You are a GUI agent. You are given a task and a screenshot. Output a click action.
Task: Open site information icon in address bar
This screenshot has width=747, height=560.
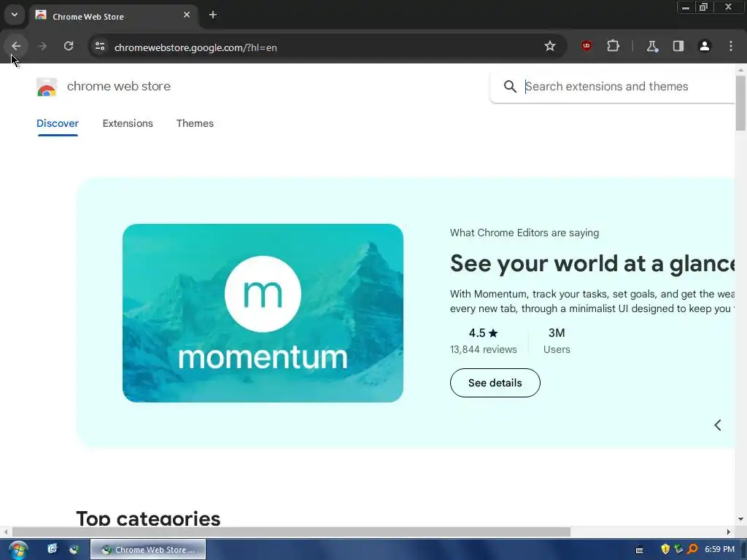pyautogui.click(x=99, y=47)
